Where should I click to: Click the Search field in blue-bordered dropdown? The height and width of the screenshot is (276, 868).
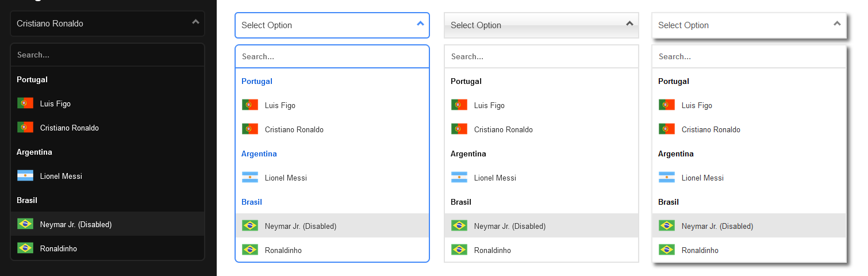pos(332,56)
